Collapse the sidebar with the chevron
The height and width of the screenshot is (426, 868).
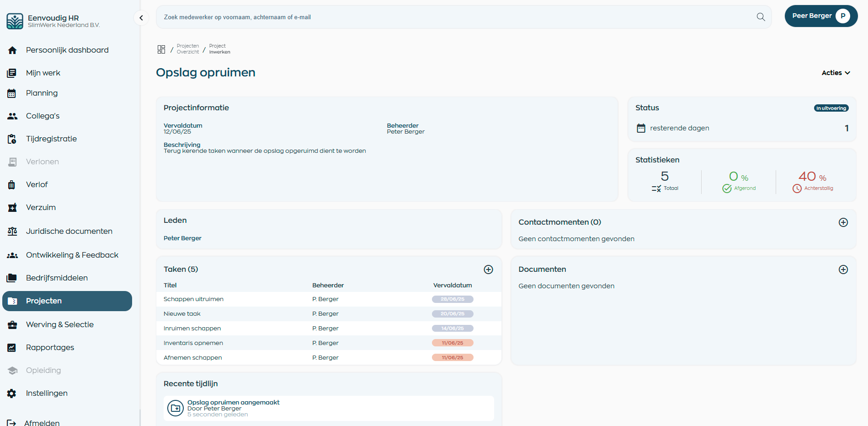[x=141, y=18]
